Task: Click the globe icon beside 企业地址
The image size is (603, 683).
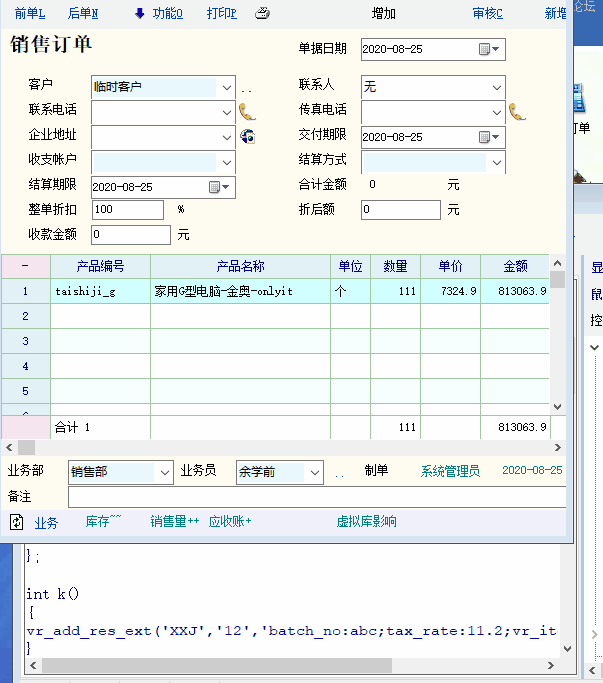Action: tap(247, 136)
